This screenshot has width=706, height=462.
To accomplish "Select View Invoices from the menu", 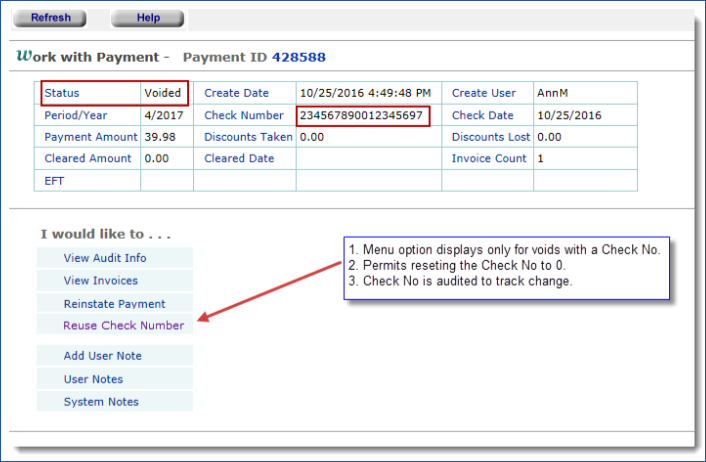I will (x=101, y=281).
